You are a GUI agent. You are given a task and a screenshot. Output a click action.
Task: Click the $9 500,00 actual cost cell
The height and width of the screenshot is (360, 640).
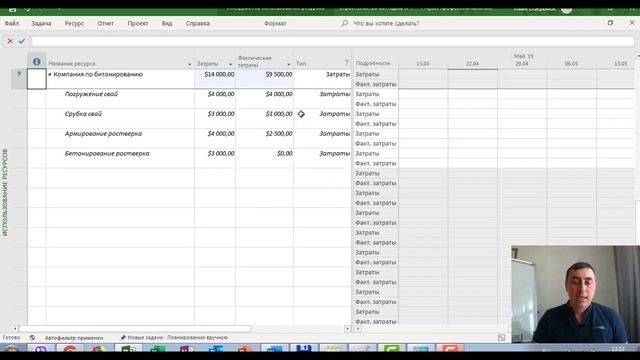[x=264, y=78]
